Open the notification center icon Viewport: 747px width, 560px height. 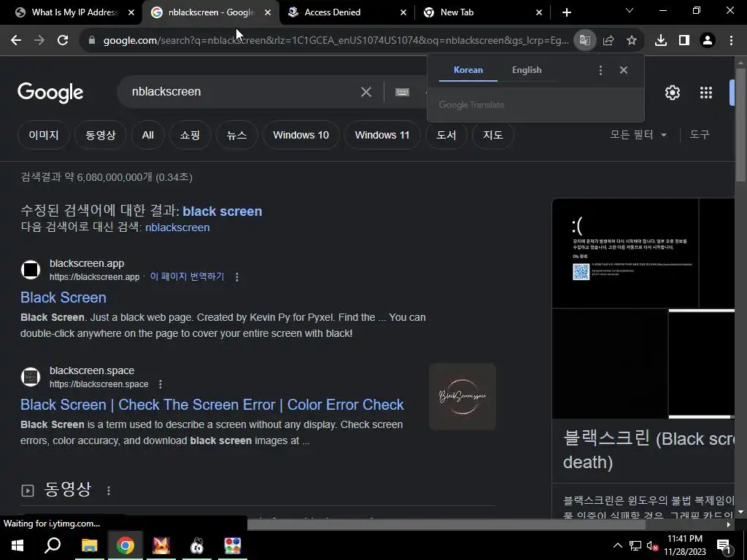pyautogui.click(x=724, y=545)
